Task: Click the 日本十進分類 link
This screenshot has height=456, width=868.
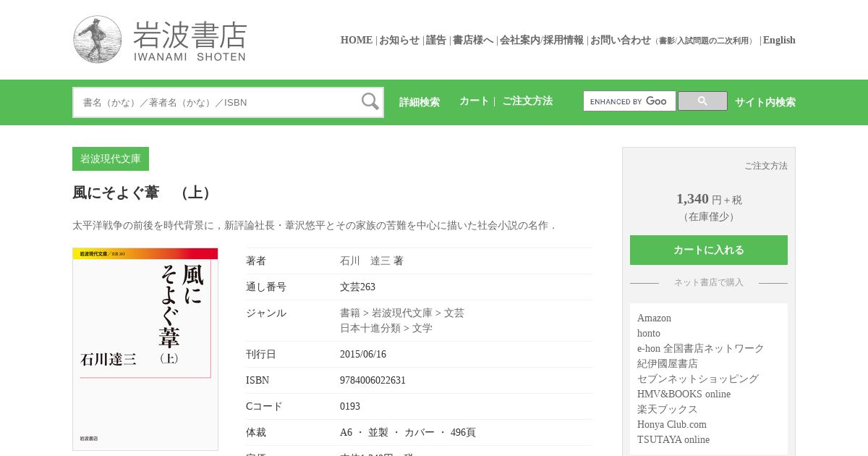Action: 370,328
